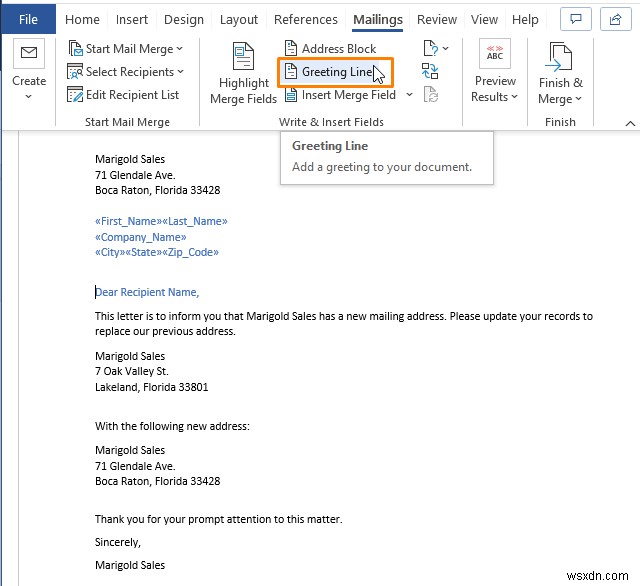
Task: Collapse the ribbon with the chevron
Action: [x=630, y=123]
